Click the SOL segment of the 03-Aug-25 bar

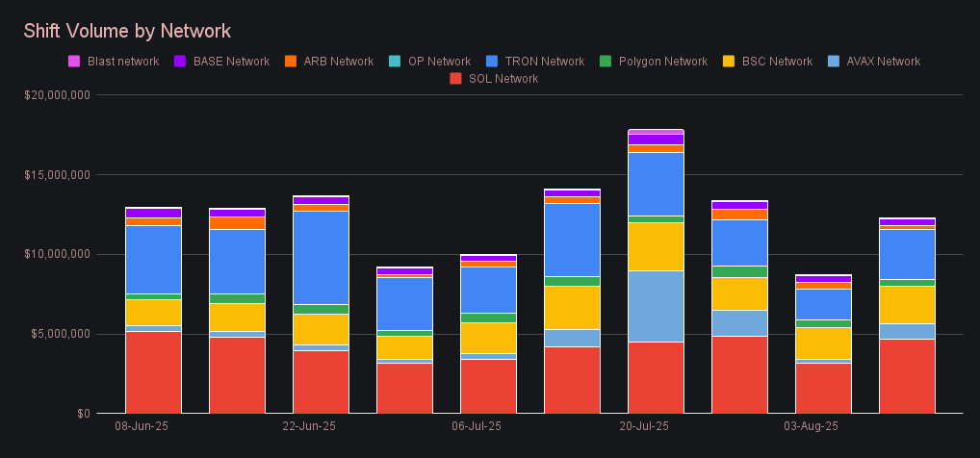pyautogui.click(x=823, y=388)
